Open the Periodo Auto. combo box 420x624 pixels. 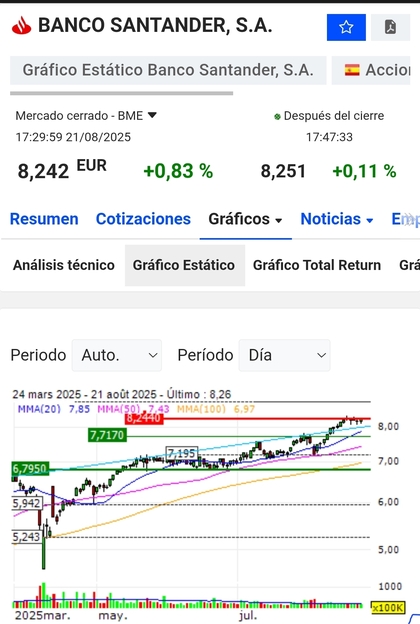[x=117, y=355]
